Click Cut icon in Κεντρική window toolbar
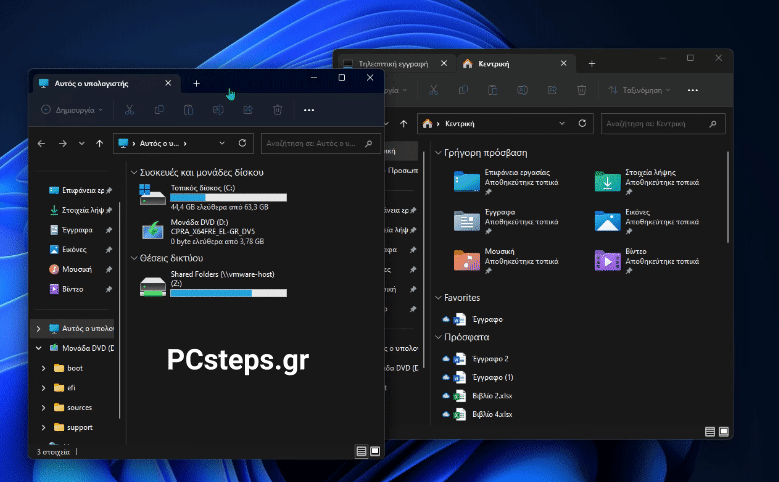 point(433,90)
